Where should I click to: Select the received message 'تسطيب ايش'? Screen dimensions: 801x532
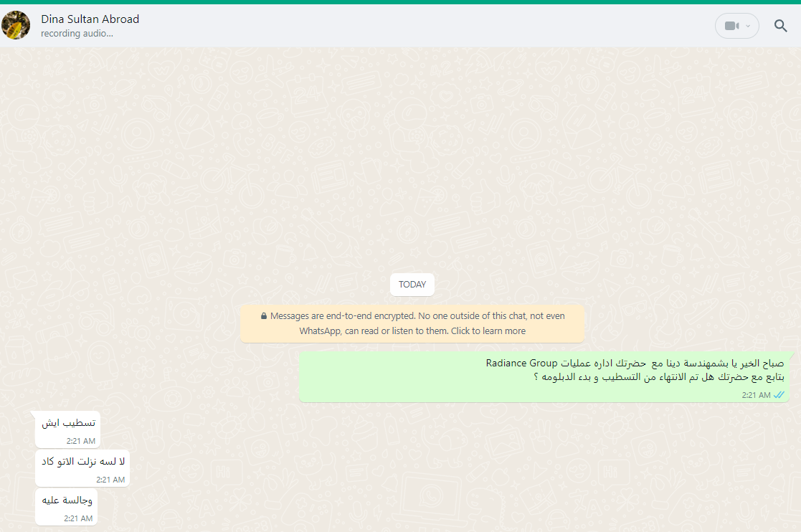coord(68,429)
